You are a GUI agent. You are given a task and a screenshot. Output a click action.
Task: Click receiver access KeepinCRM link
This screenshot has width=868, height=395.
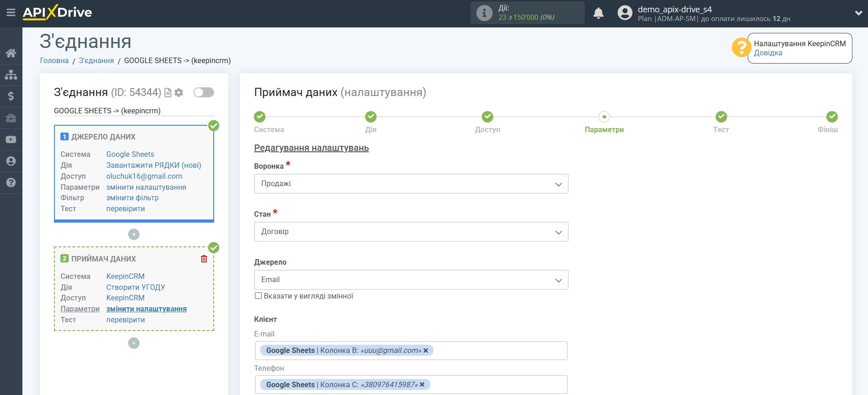point(125,298)
